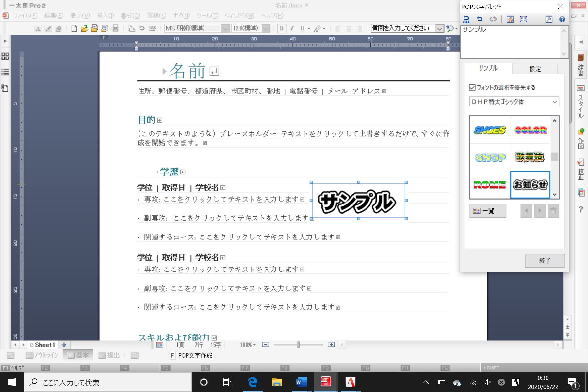Align text right in the toolbar
The width and height of the screenshot is (588, 392).
359,28
